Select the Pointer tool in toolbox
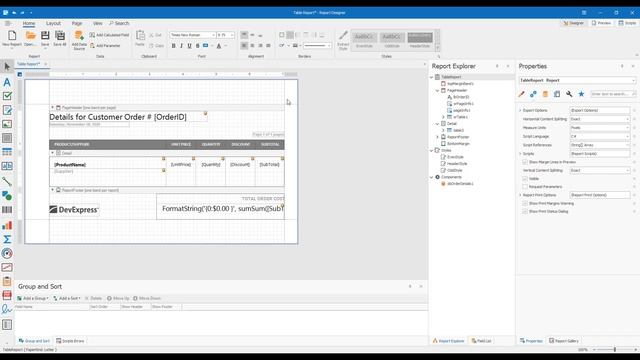Image resolution: width=640 pixels, height=360 pixels. (7, 67)
